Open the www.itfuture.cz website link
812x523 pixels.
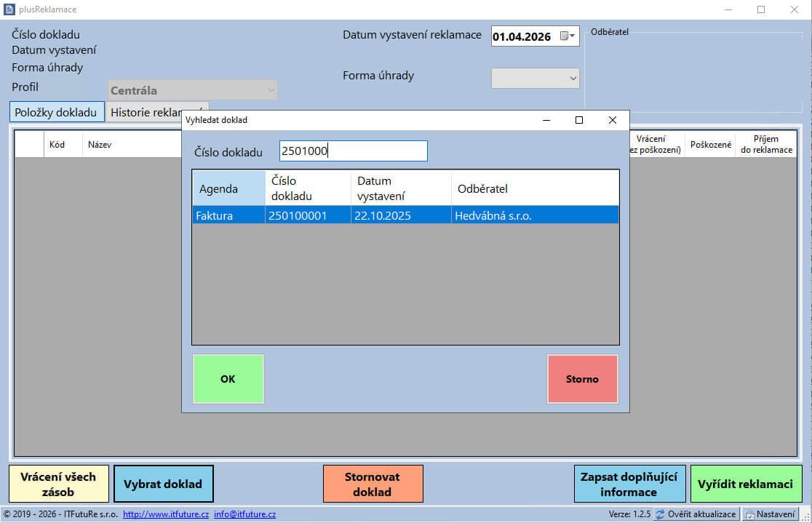(166, 514)
